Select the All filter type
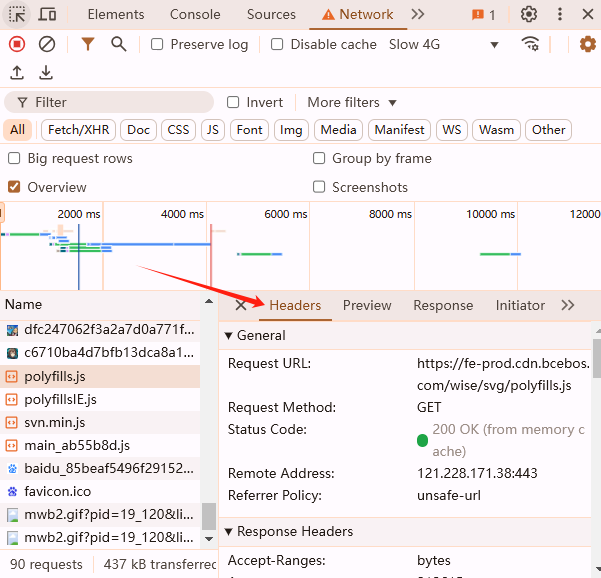Screen dimensions: 601x578 [17, 130]
